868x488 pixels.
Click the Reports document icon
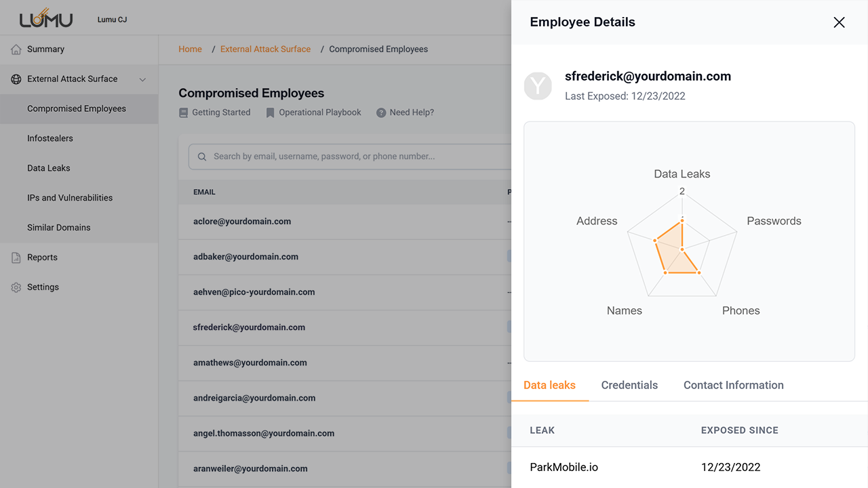click(16, 258)
